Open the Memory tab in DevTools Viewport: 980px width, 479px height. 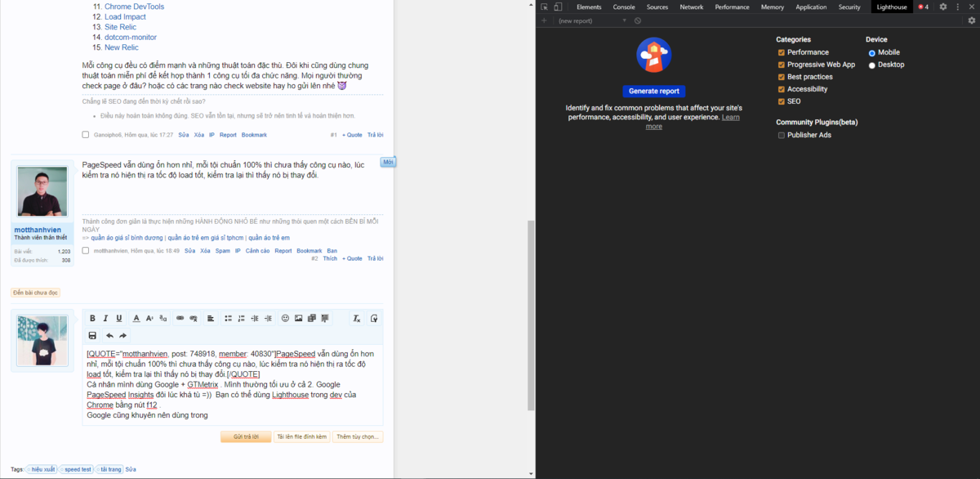[x=773, y=7]
